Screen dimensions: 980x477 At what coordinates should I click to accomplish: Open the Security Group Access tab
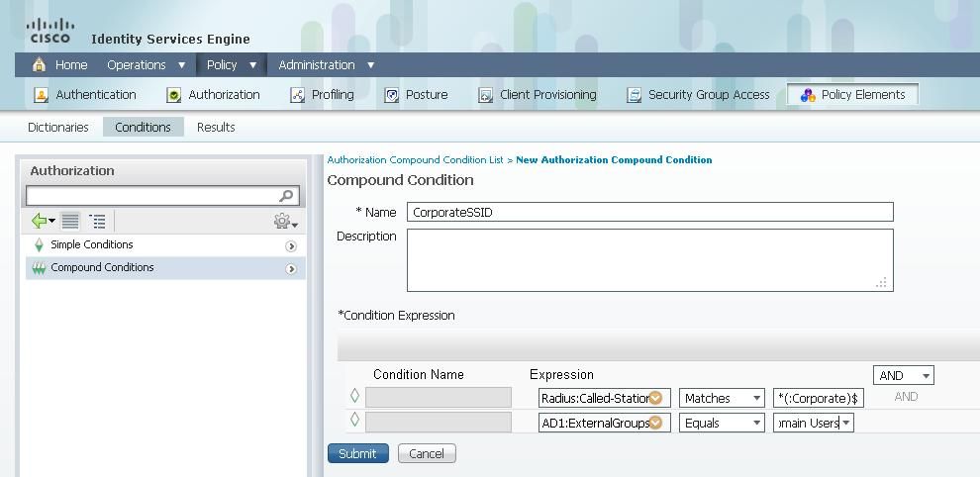coord(709,94)
